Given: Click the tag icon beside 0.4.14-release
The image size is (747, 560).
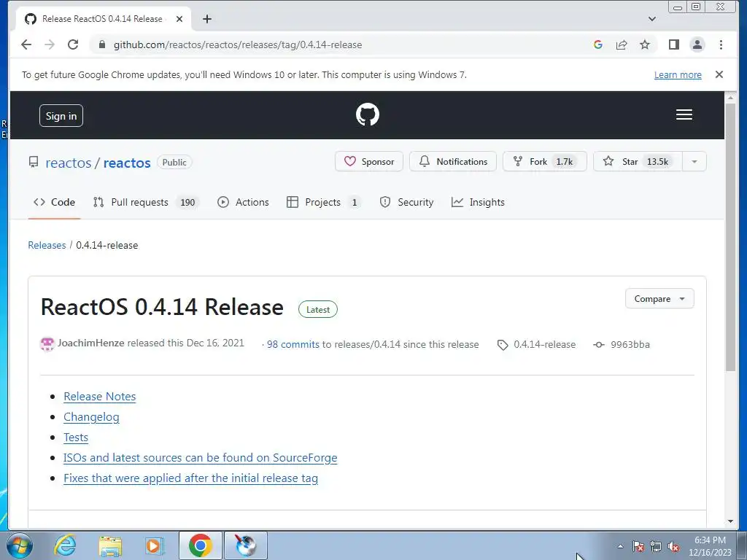Looking at the screenshot, I should pyautogui.click(x=502, y=345).
